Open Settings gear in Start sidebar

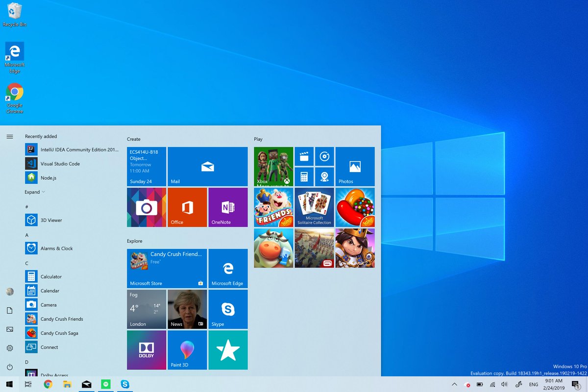pos(10,348)
